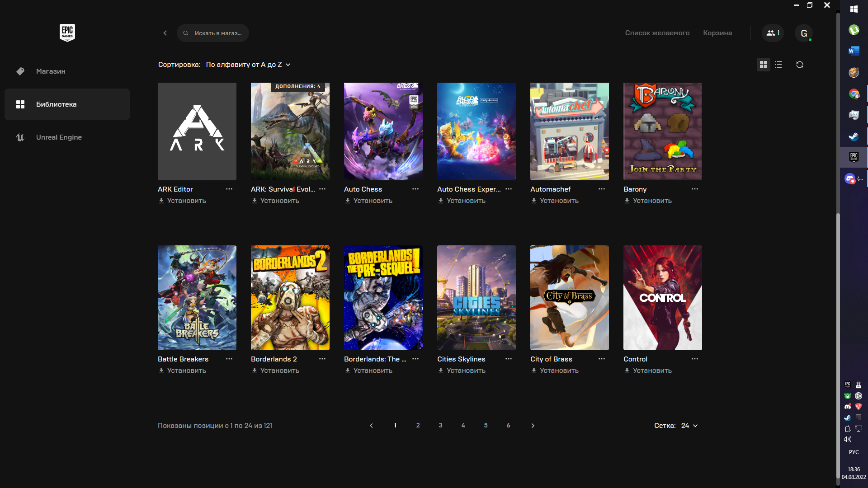
Task: Expand the Сетка grid size dropdown
Action: point(689,426)
